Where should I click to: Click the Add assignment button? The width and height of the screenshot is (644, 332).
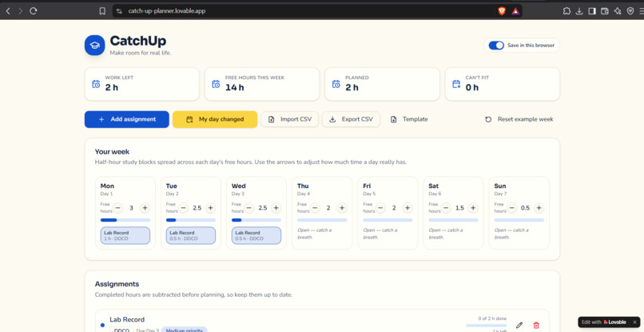[x=127, y=119]
